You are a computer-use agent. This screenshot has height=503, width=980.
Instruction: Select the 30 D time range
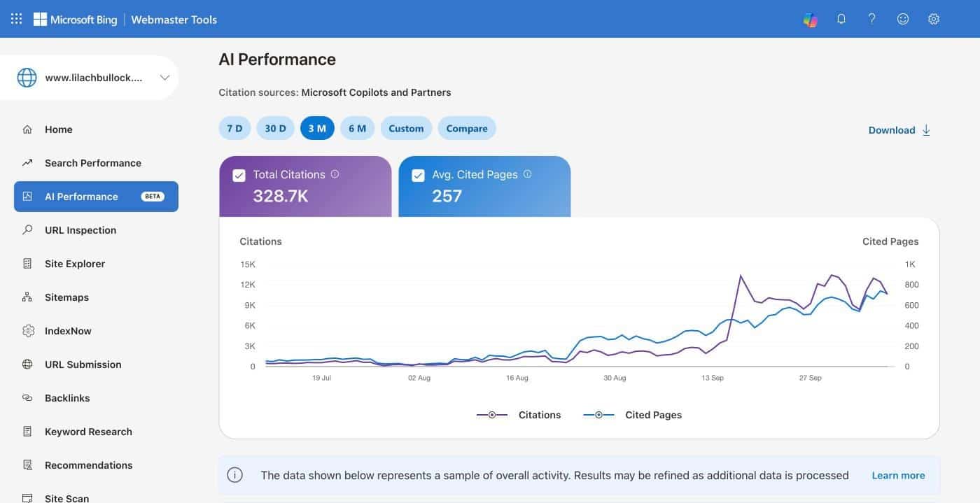click(x=276, y=128)
